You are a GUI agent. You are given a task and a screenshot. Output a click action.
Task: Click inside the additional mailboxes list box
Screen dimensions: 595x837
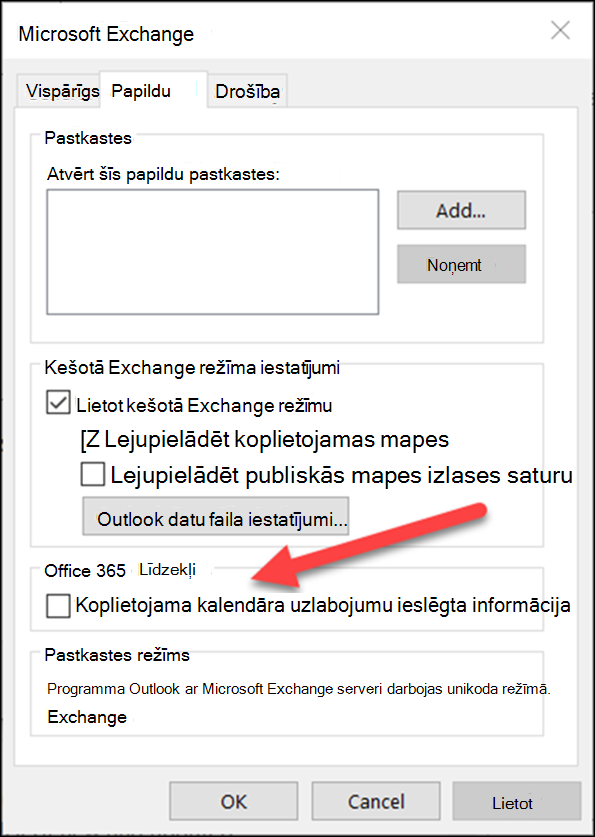click(x=212, y=251)
